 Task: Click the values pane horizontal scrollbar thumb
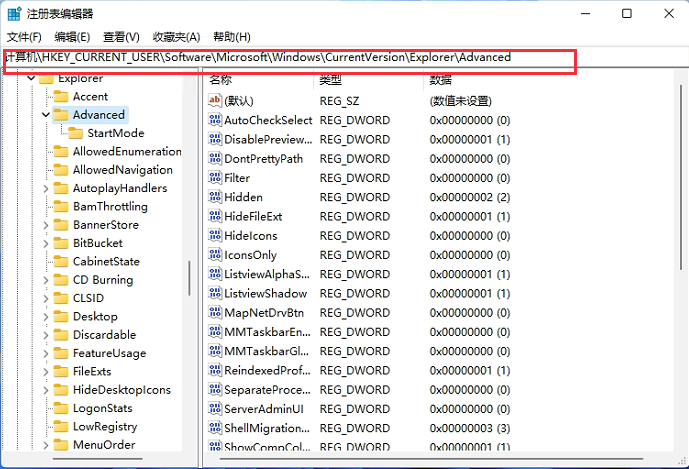coord(431,459)
